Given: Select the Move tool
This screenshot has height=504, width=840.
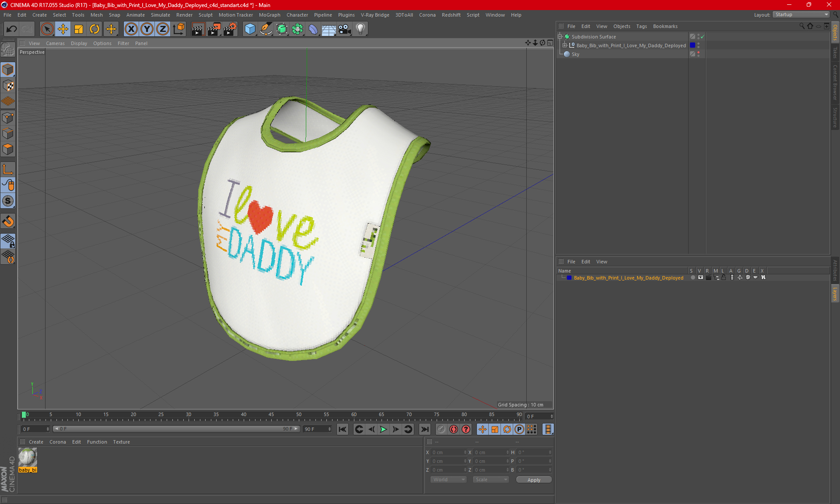Looking at the screenshot, I should click(63, 29).
